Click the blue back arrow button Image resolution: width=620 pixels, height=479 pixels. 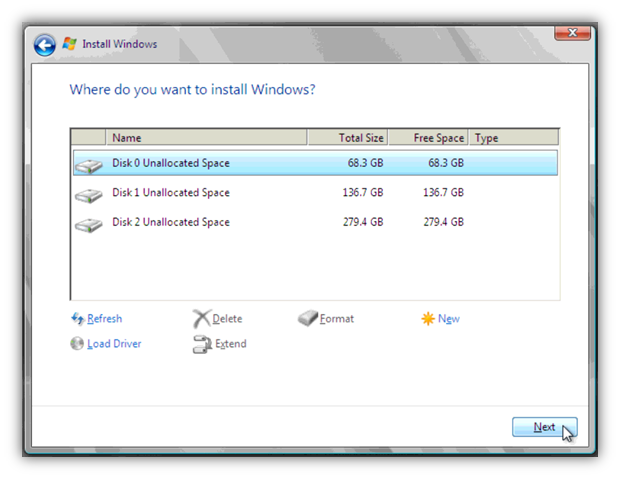(x=45, y=45)
